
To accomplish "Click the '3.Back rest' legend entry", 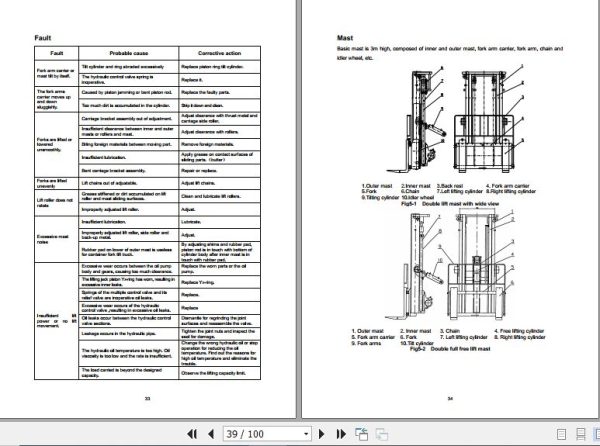I will click(x=450, y=186).
